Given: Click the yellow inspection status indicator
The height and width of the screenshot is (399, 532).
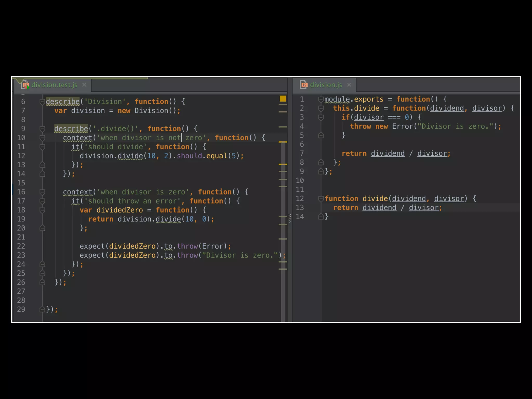Looking at the screenshot, I should [x=283, y=98].
